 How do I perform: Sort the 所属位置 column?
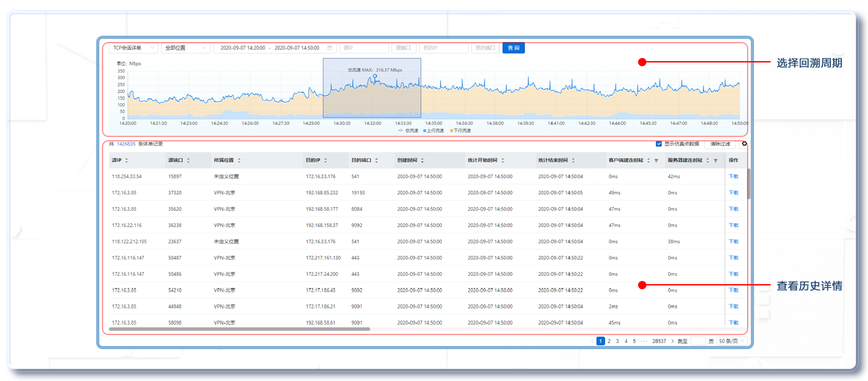239,161
